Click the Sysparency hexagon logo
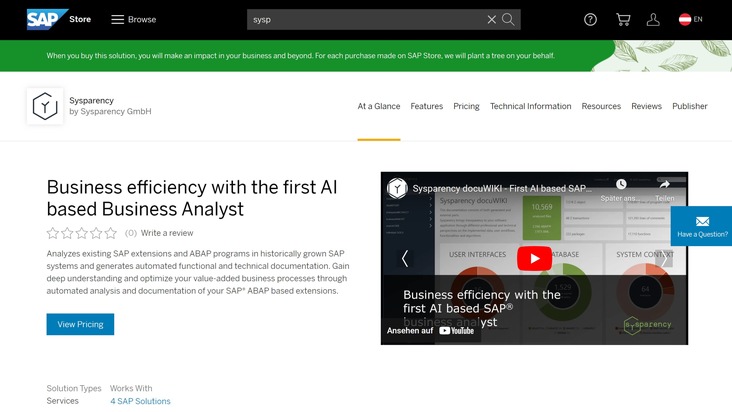The width and height of the screenshot is (732, 412). point(45,106)
